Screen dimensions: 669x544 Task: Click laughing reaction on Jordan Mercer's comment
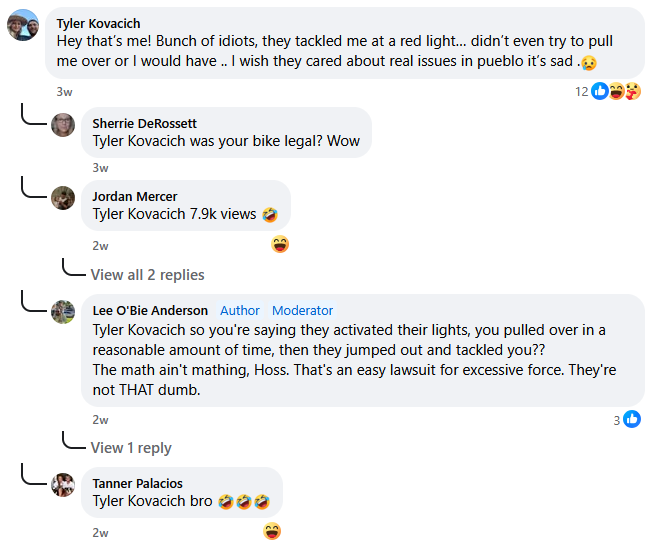point(280,244)
